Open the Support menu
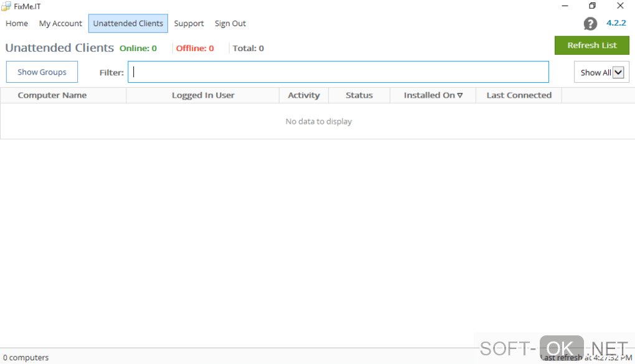 [x=189, y=24]
